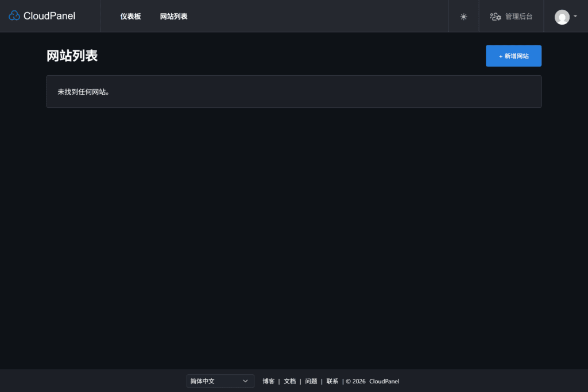Screen dimensions: 588x392
Task: Open the 文档 docs footer link
Action: pos(289,381)
